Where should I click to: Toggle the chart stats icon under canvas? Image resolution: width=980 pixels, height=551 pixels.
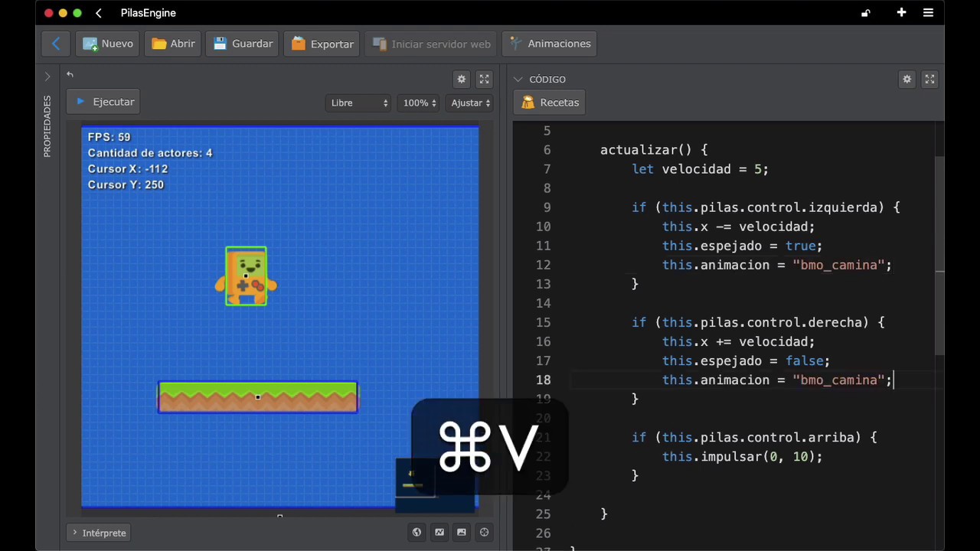pos(439,533)
